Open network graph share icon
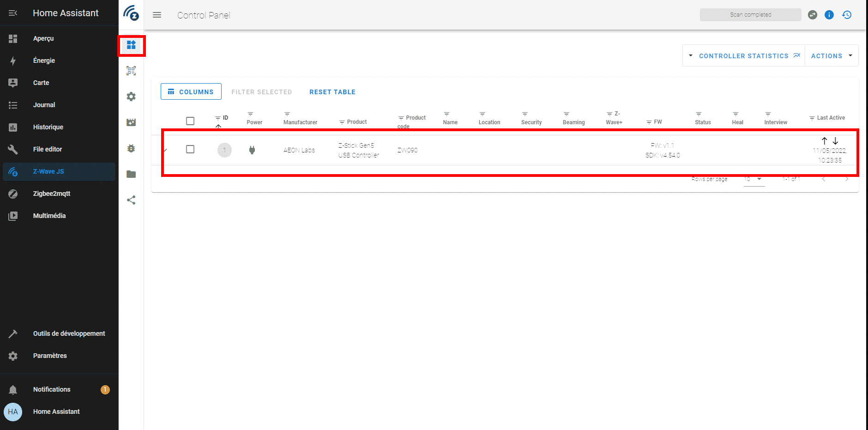 click(x=131, y=200)
